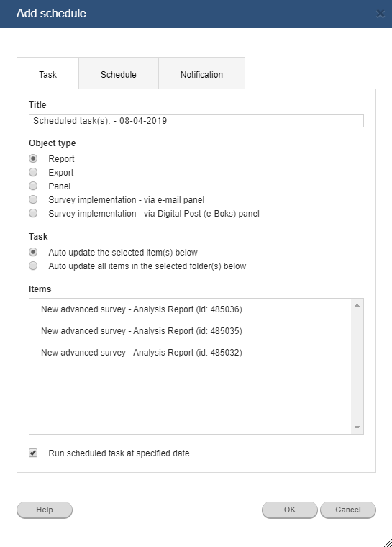Image resolution: width=392 pixels, height=547 pixels.
Task: Switch to the Schedule tab
Action: [x=119, y=73]
